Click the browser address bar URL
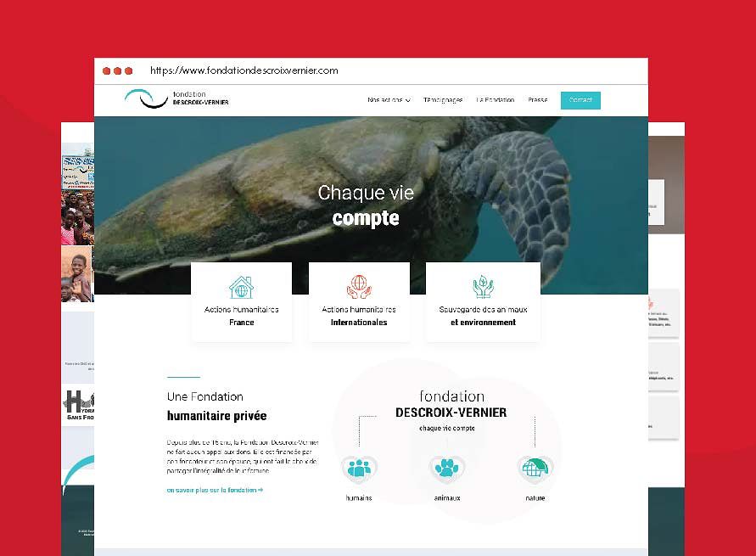The width and height of the screenshot is (756, 556). pos(244,71)
